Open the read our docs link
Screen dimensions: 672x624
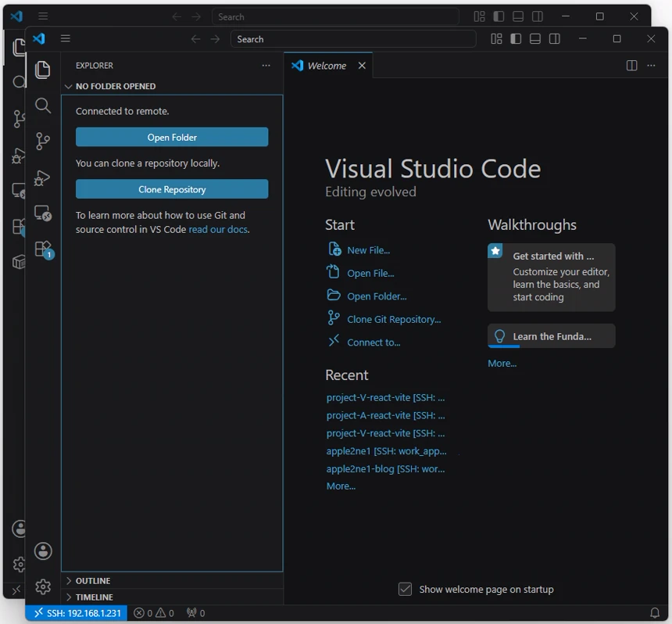pyautogui.click(x=218, y=229)
